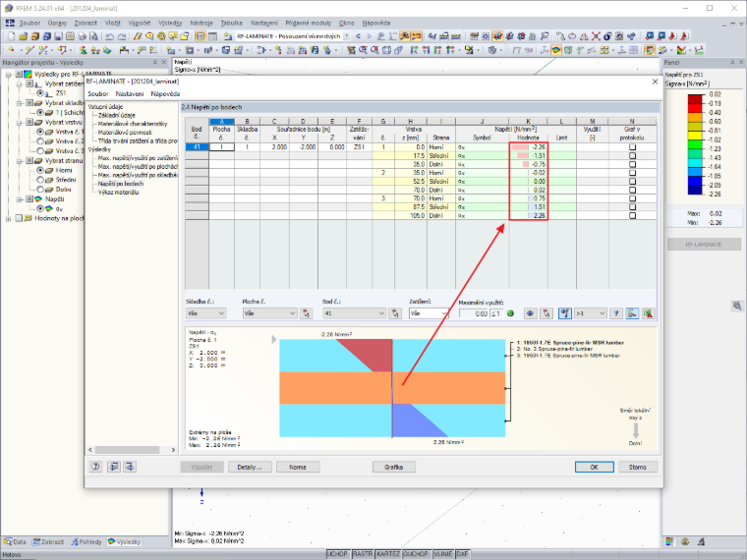Toggle the Hodnoty na plochách checkbox in the navigator
Image resolution: width=747 pixels, height=560 pixels.
pos(19,218)
